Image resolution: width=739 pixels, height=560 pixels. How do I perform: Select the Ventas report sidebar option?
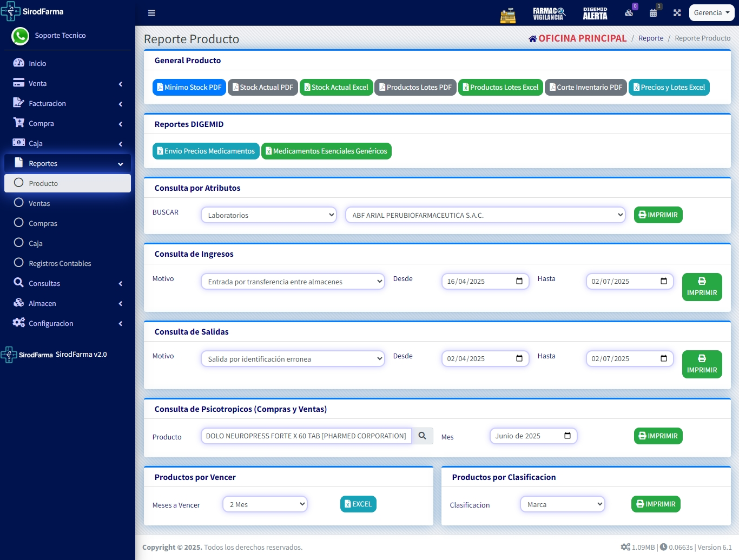pyautogui.click(x=39, y=203)
